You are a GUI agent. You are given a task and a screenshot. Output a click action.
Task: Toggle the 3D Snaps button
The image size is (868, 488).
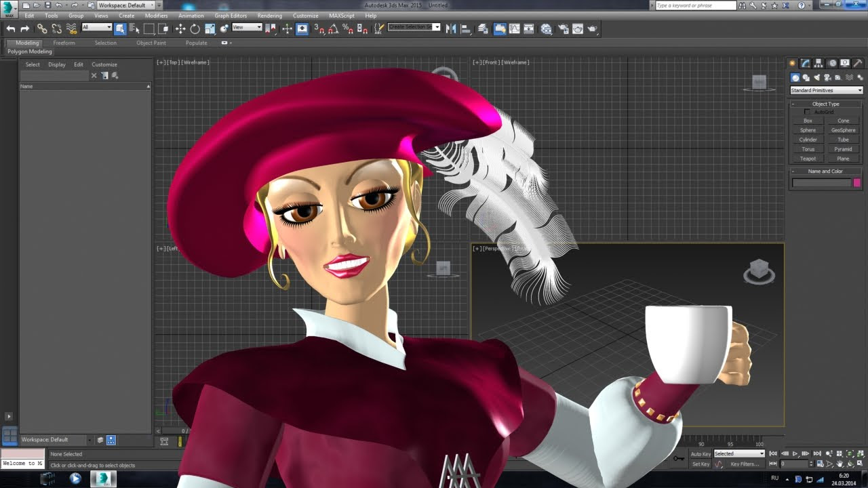(x=319, y=28)
